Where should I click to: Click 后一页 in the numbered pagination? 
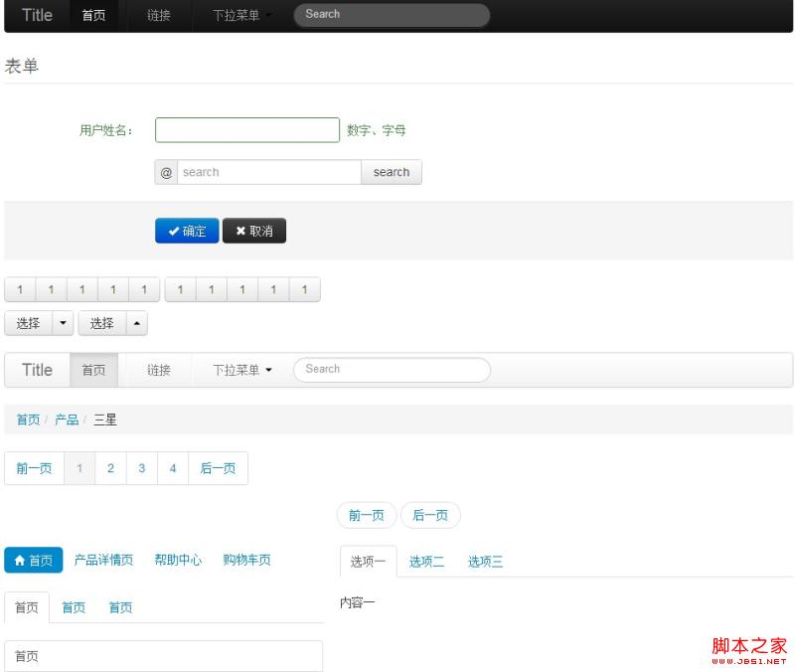pos(218,468)
